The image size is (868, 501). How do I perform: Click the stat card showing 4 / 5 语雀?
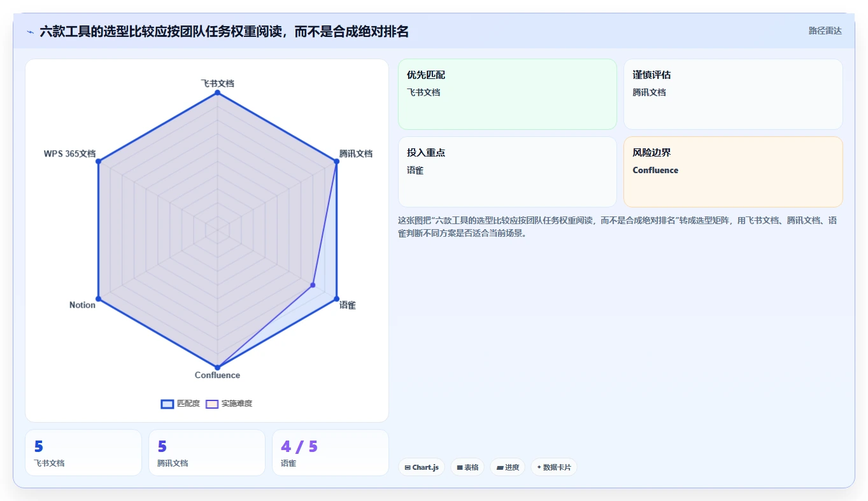[330, 453]
